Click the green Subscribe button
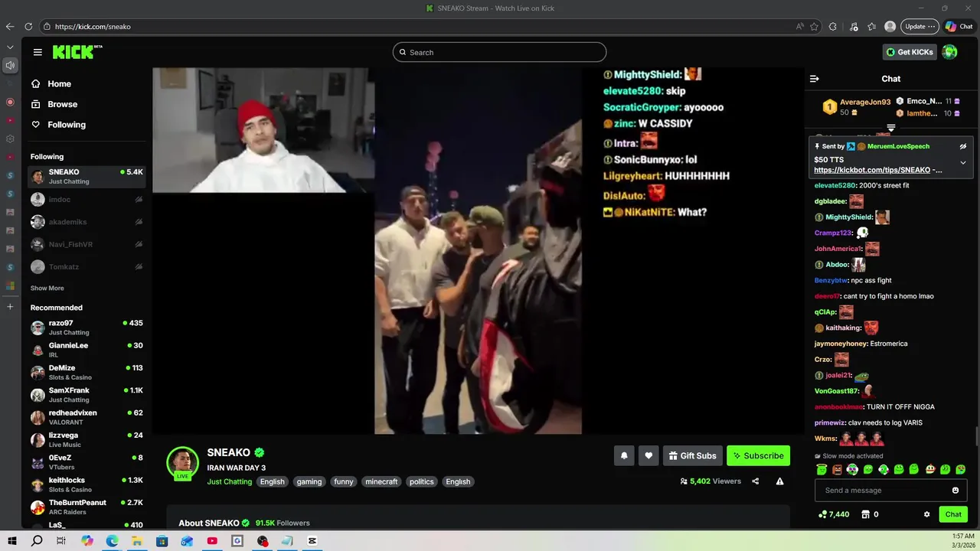Image resolution: width=980 pixels, height=551 pixels. coord(758,455)
